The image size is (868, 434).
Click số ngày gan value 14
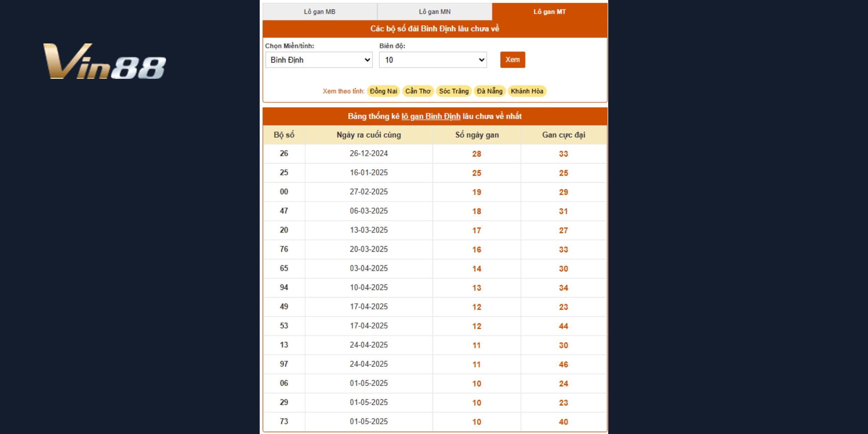pos(477,269)
